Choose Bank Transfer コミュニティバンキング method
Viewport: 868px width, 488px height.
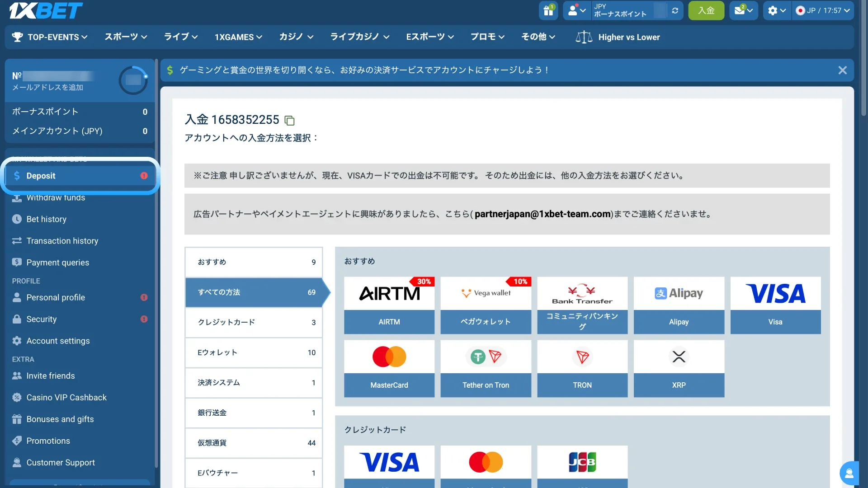pyautogui.click(x=582, y=305)
